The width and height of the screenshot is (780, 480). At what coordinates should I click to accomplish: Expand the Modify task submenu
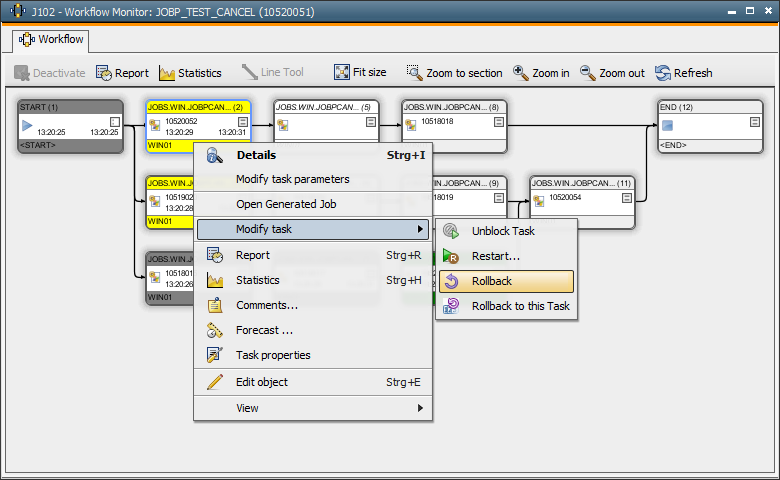[420, 229]
